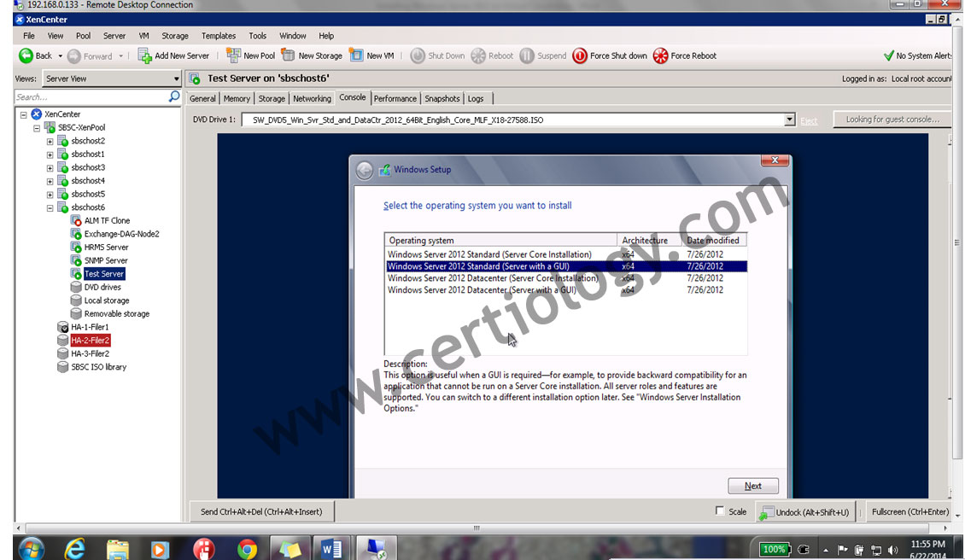Screen dimensions: 965x560
Task: Click Send Ctrl+Alt+Del button
Action: [261, 511]
